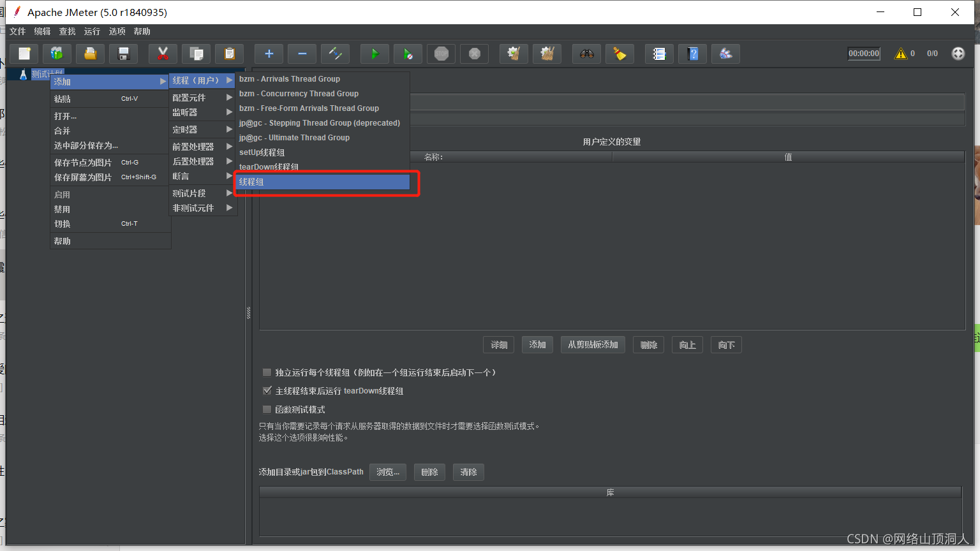This screenshot has width=980, height=551.
Task: Expand the 监听器 submenu
Action: pos(203,112)
